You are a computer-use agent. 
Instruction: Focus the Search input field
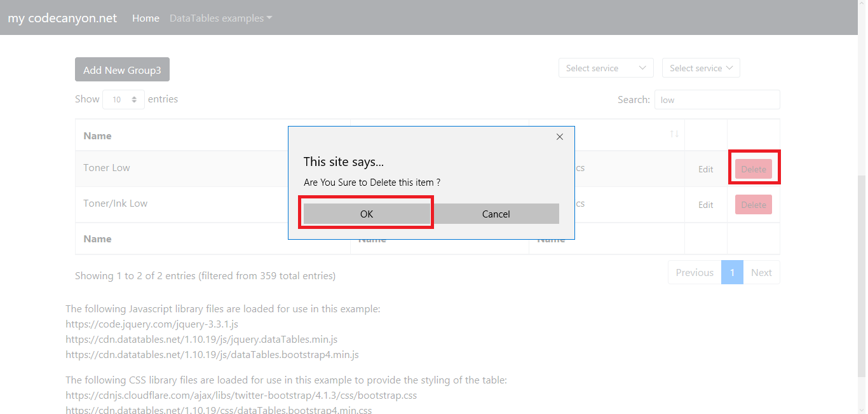(x=717, y=100)
